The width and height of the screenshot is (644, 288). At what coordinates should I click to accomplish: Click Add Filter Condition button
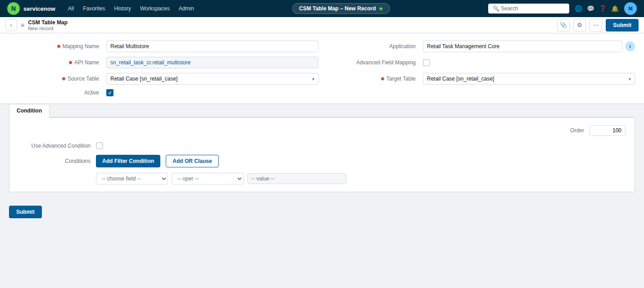point(128,161)
